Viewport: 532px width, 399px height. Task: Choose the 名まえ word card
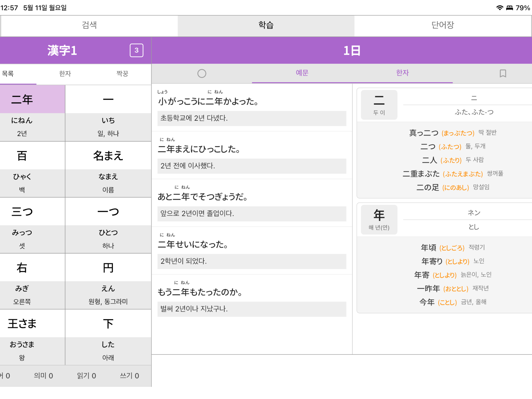108,169
